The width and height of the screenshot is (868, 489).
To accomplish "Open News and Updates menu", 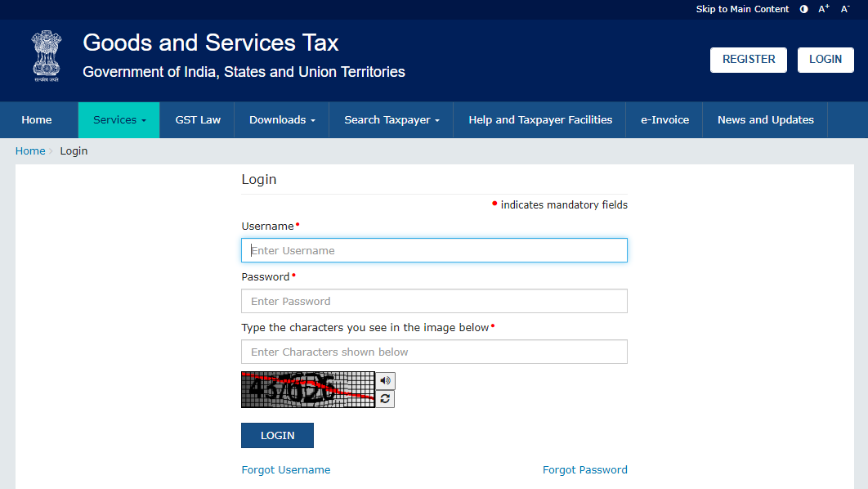I will point(764,119).
